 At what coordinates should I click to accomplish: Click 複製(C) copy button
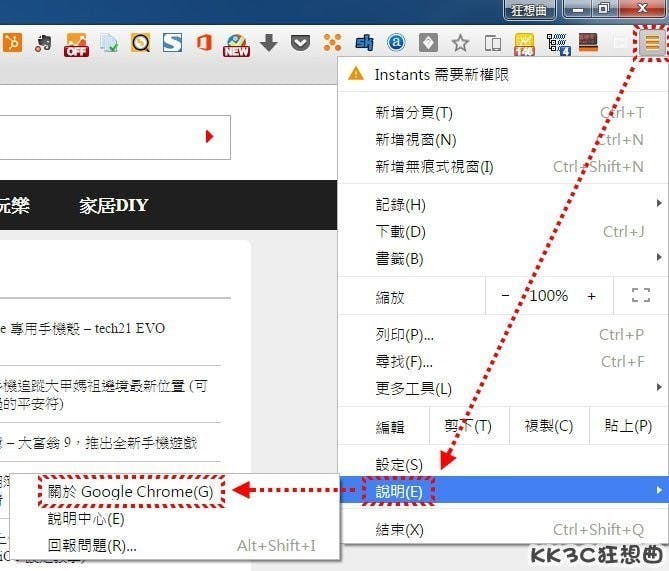[549, 425]
